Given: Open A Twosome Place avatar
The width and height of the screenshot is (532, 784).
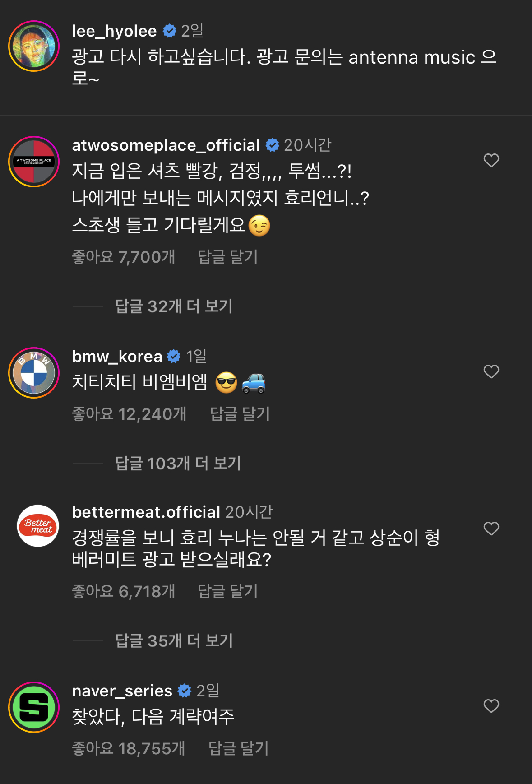Looking at the screenshot, I should click(34, 161).
